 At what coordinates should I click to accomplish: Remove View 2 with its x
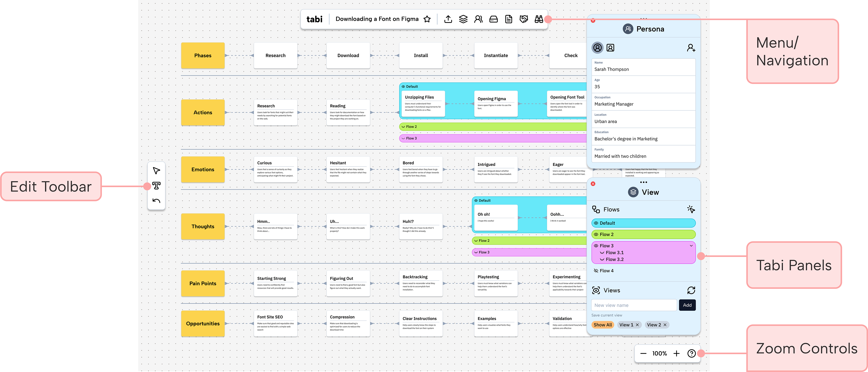pos(665,325)
